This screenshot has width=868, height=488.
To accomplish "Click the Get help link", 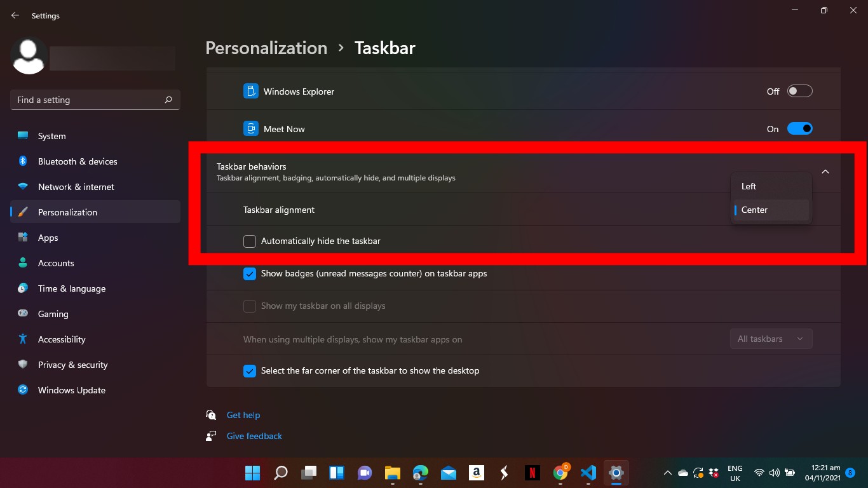I will click(x=243, y=415).
